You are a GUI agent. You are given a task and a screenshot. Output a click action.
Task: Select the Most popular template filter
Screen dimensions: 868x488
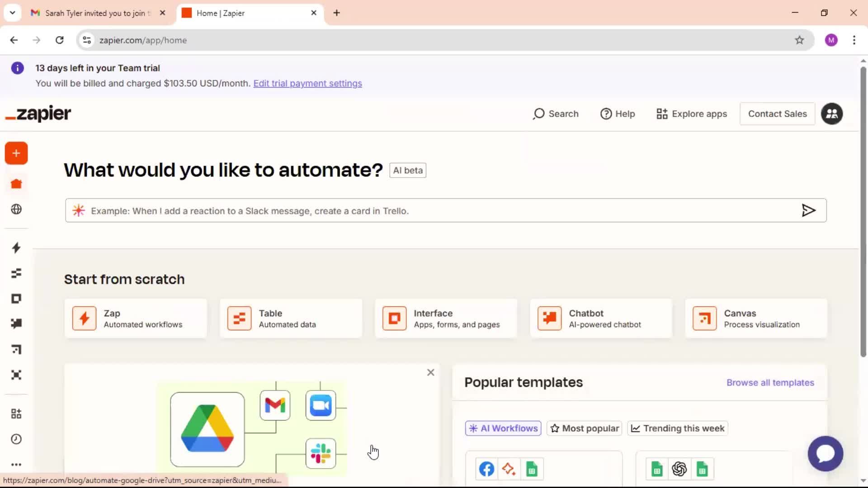[x=585, y=428]
